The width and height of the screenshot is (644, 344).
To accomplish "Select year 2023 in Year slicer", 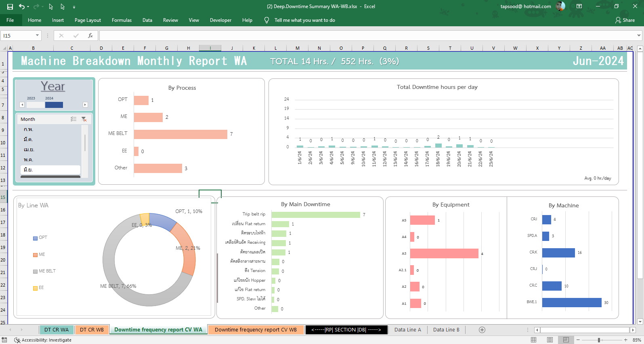I will (x=36, y=105).
